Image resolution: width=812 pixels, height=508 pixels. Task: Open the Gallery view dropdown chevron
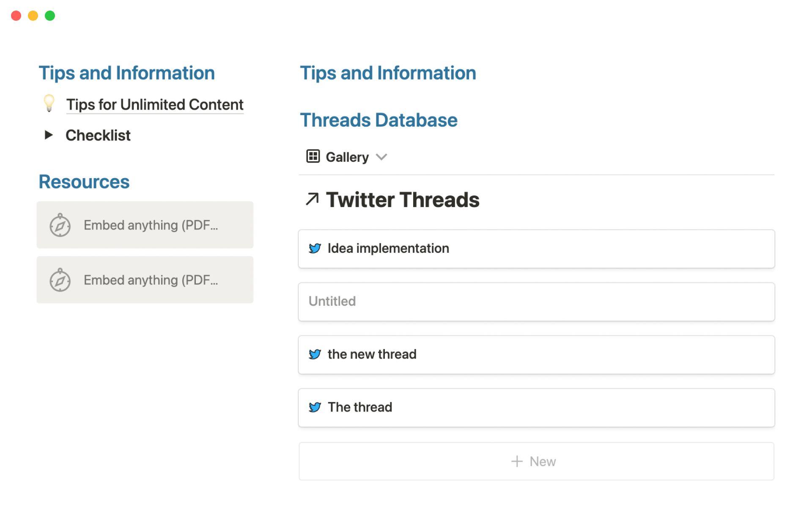point(381,157)
